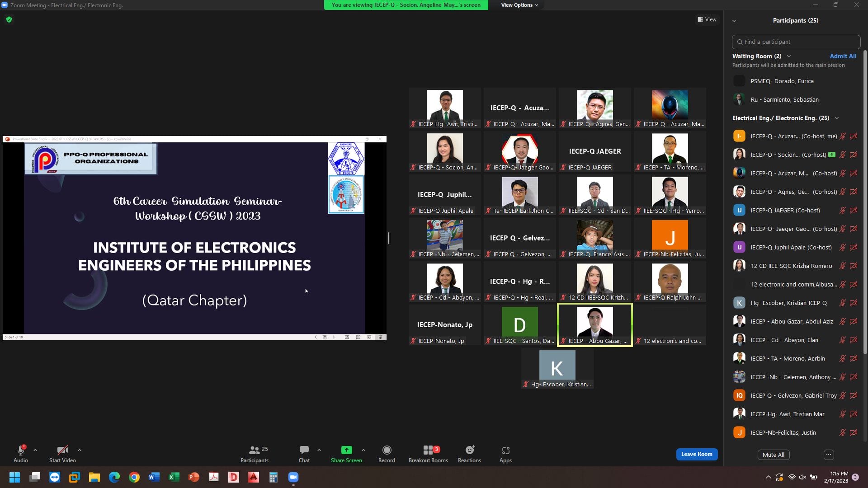Toggle video icon for Juphil Apale row
The image size is (868, 488).
854,247
